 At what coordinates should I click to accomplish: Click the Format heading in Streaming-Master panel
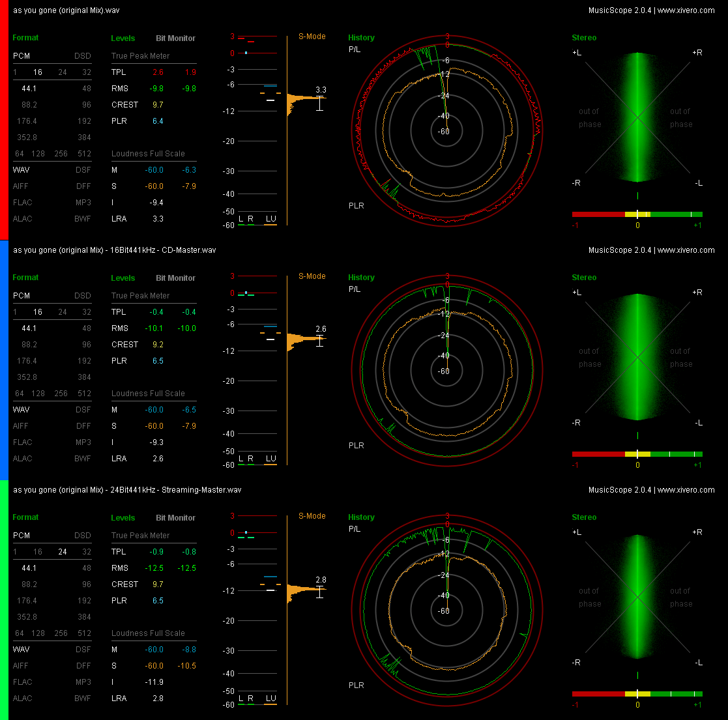tap(25, 517)
